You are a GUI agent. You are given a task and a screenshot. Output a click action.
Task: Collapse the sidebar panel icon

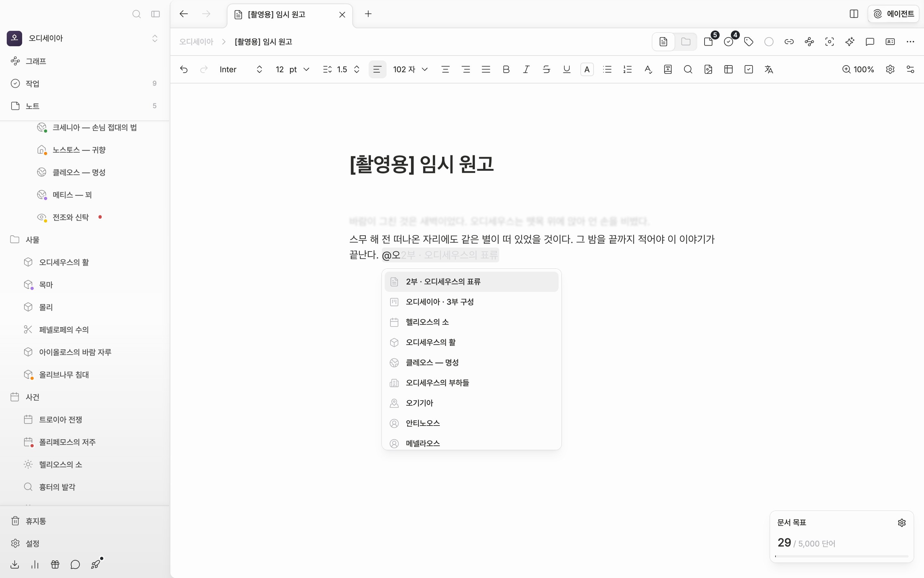tap(155, 14)
